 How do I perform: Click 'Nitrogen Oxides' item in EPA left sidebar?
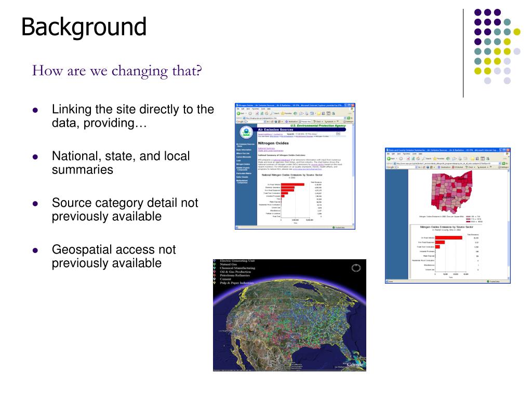(x=243, y=164)
